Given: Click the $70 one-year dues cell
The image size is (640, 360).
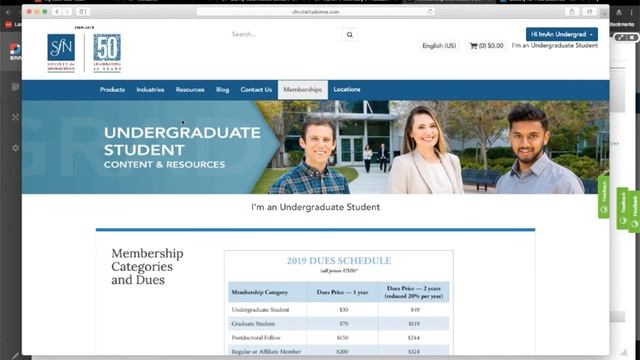Looking at the screenshot, I should 344,324.
